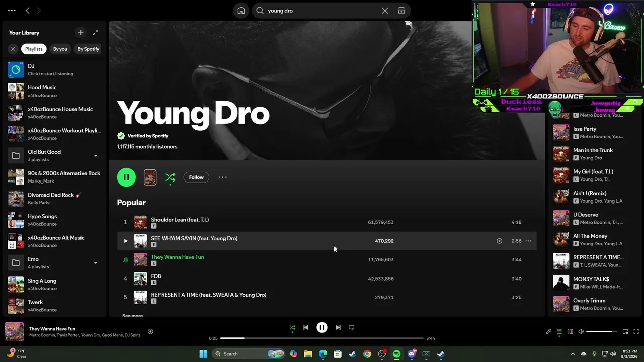Image resolution: width=644 pixels, height=362 pixels.
Task: Open the Hood Music playlist
Action: click(x=55, y=91)
